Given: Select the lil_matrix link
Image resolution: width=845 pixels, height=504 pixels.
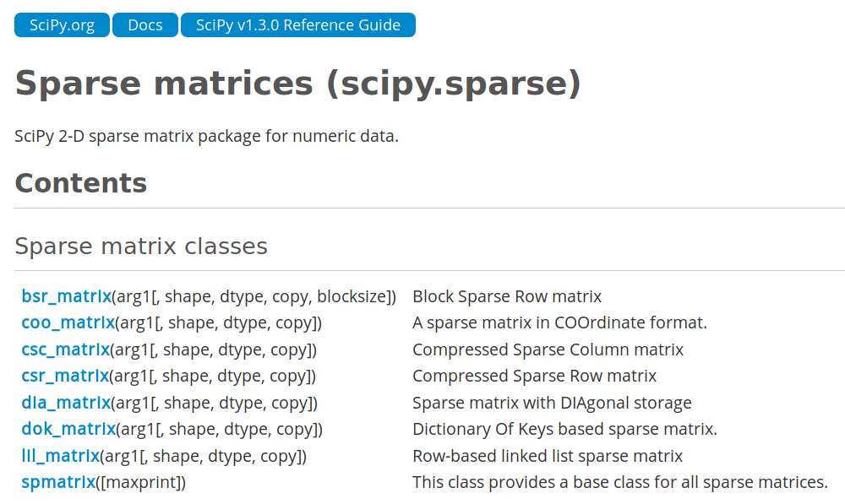Looking at the screenshot, I should point(60,456).
